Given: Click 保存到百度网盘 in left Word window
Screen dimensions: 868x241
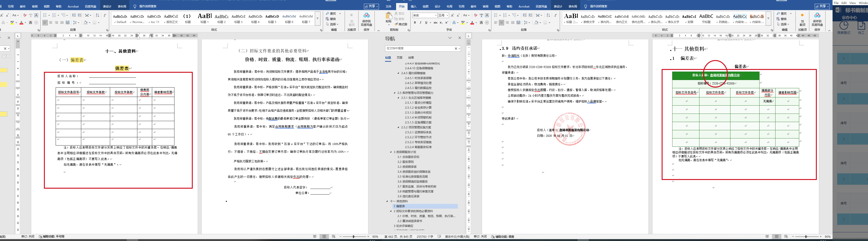Looking at the screenshot, I should 366,19.
